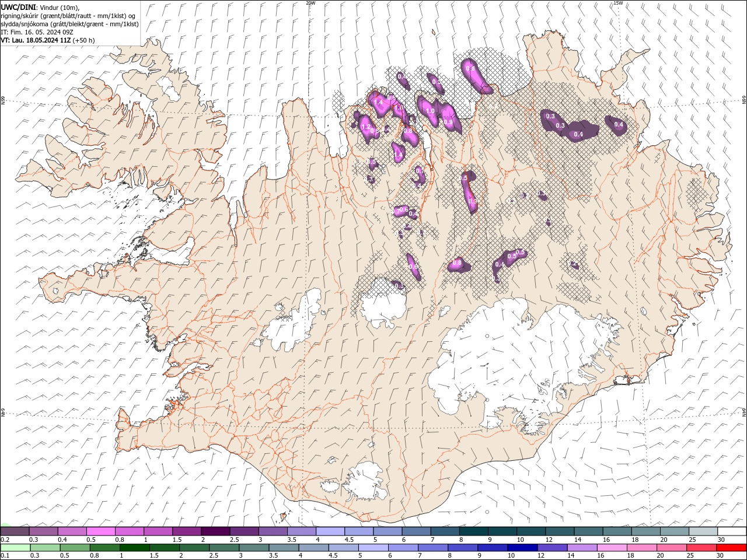Click the 20W longitude label
Viewport: 747px width, 560px height.
point(310,3)
